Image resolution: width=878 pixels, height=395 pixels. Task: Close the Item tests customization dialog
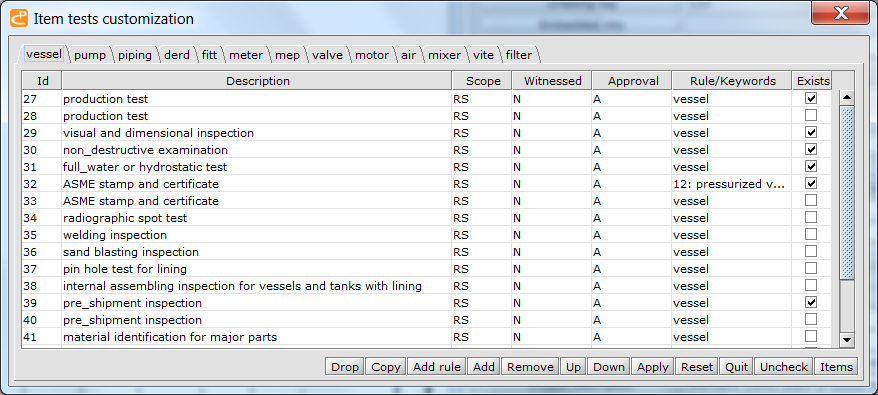840,13
